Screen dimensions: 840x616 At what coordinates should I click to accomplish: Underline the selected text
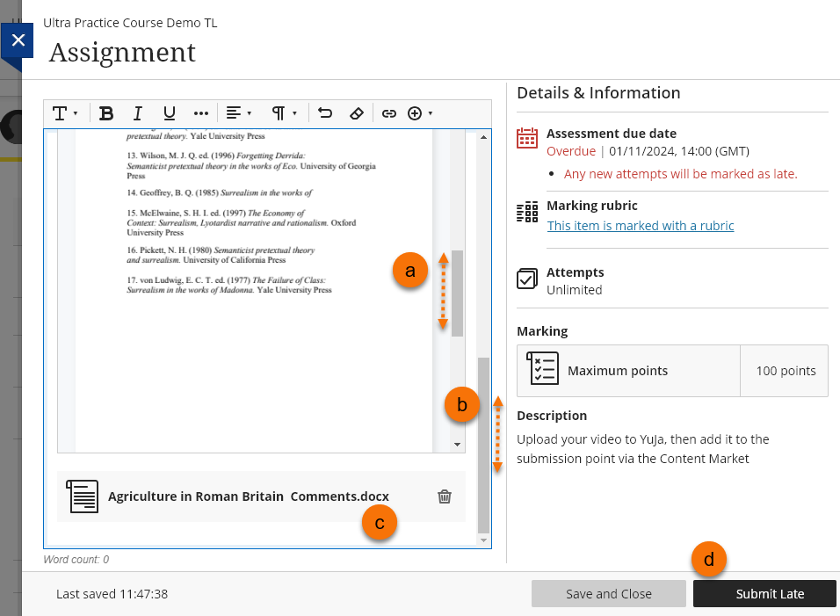(x=170, y=113)
